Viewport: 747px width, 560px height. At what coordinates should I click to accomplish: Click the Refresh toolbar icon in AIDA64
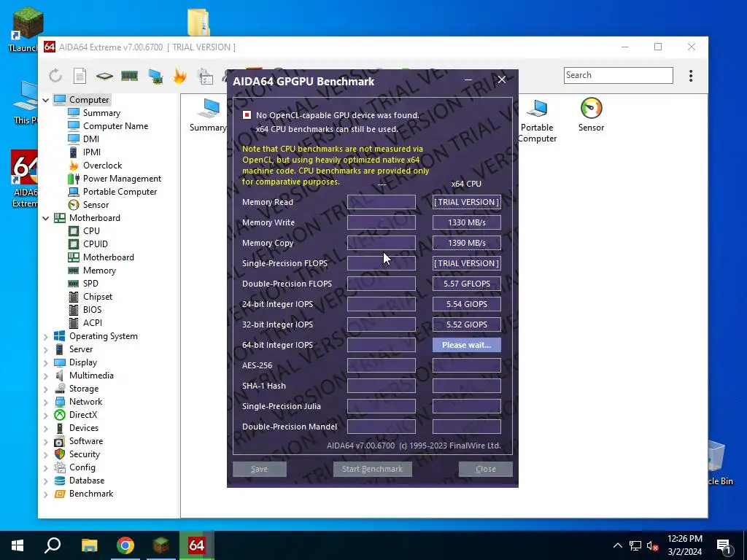point(55,76)
